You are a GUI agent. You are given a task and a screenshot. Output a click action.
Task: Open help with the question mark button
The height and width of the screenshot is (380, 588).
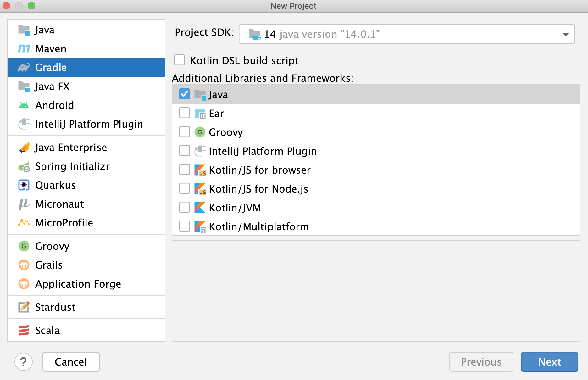click(x=24, y=362)
